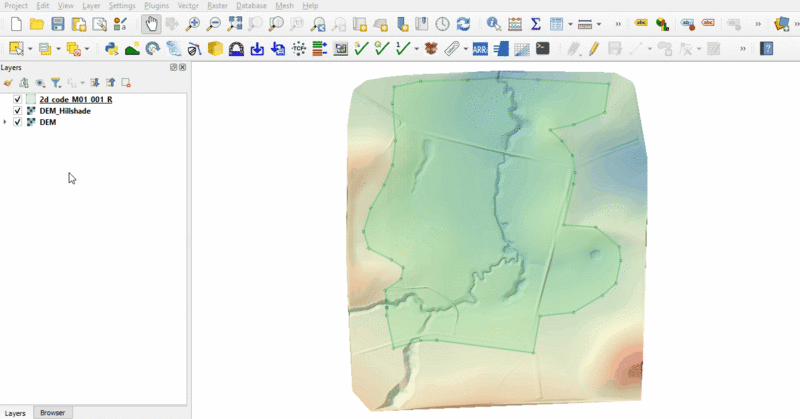Open the Statistical Summary sigma icon

(535, 24)
